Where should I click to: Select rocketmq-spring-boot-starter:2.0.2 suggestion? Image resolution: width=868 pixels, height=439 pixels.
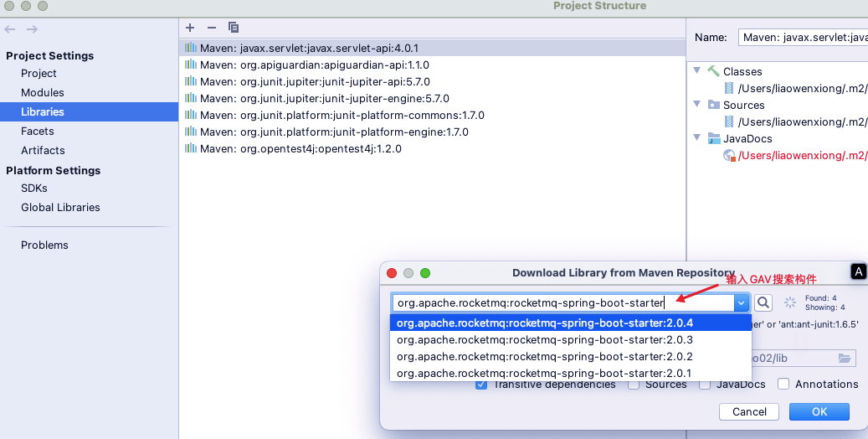tap(571, 356)
